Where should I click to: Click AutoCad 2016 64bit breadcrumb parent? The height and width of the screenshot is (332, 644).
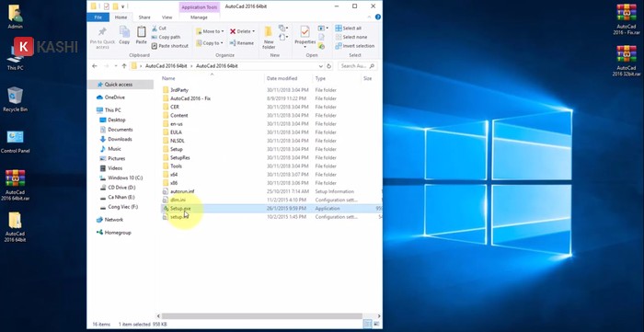[x=166, y=66]
